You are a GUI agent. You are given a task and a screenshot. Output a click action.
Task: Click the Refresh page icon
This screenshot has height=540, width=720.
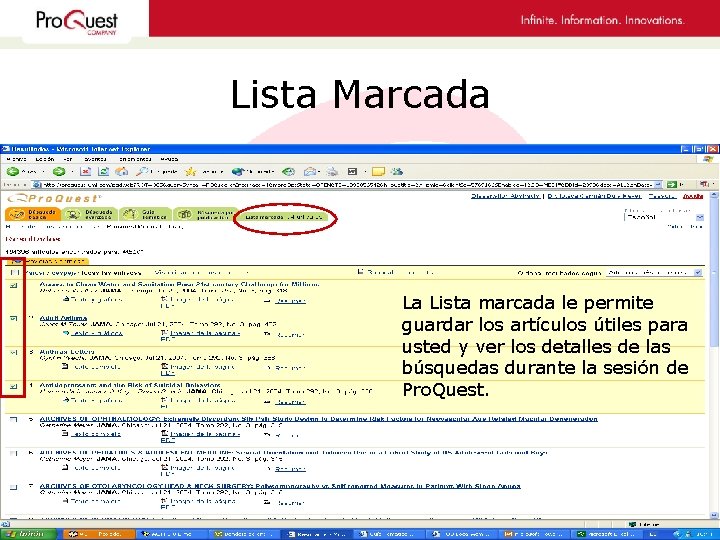[x=104, y=172]
